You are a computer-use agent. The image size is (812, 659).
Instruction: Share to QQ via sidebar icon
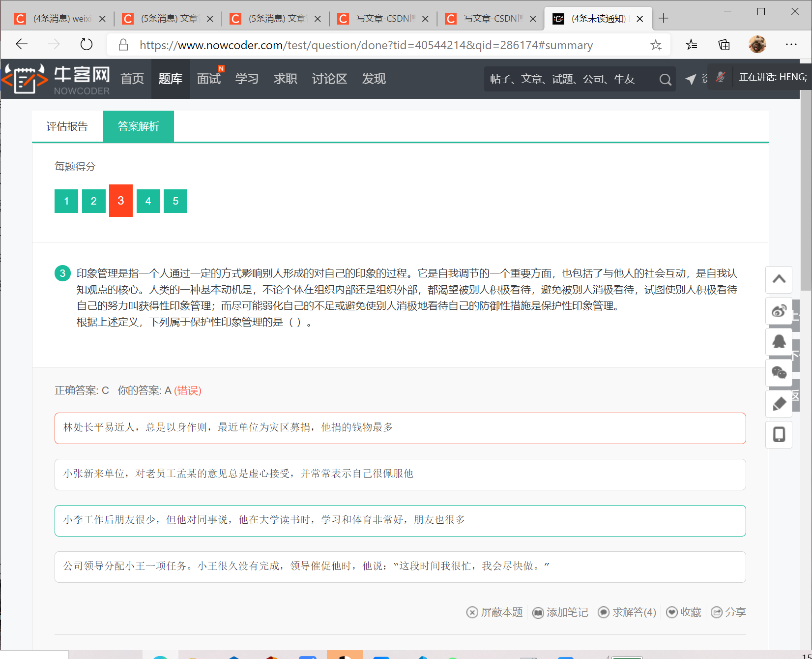[779, 342]
